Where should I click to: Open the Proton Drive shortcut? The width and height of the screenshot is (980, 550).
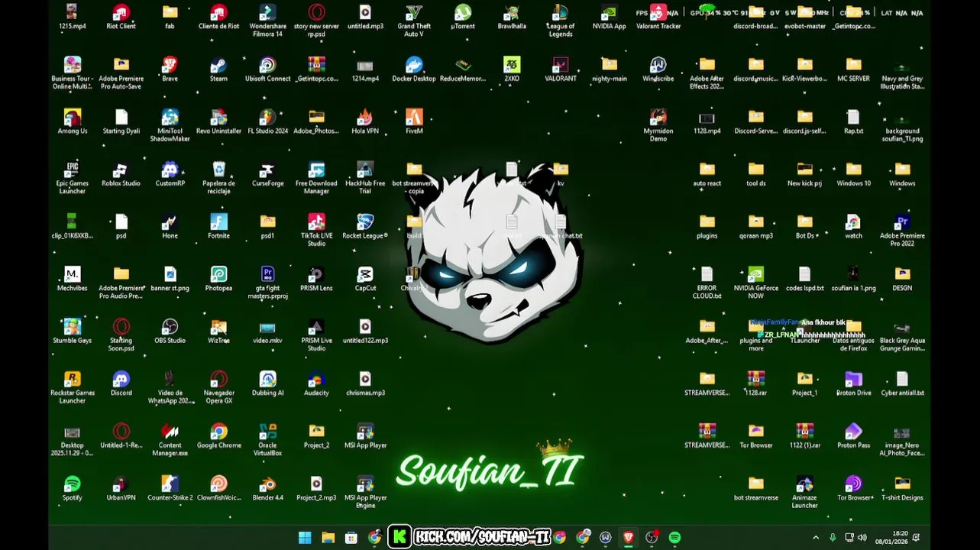tap(853, 383)
